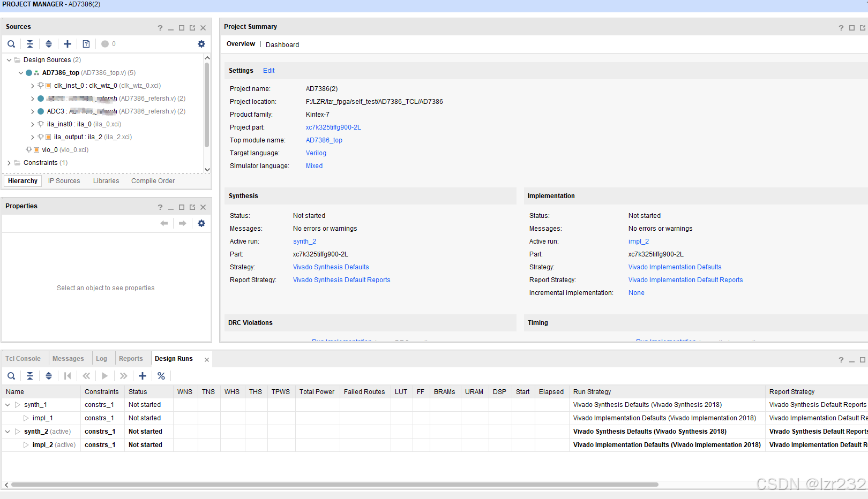The image size is (868, 499).
Task: Click the Total Power column header
Action: [x=317, y=392]
